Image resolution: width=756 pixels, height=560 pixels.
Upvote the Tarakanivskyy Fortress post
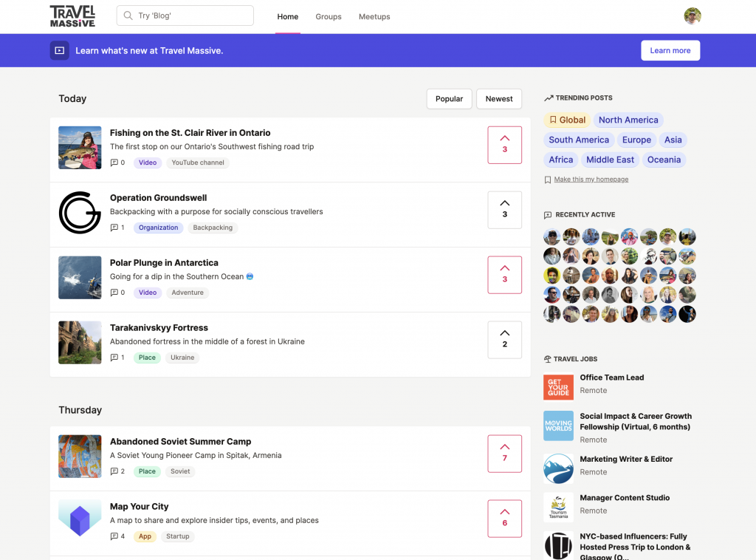(504, 340)
